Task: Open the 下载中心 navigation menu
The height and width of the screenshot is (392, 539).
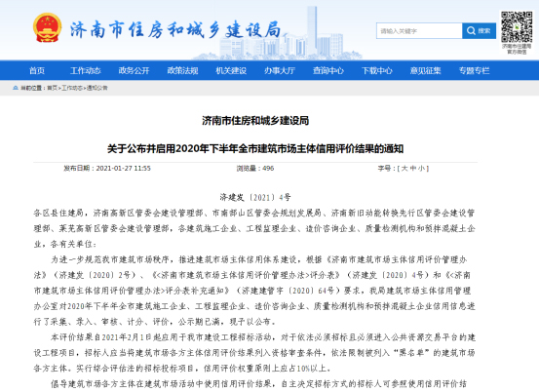Action: point(377,70)
